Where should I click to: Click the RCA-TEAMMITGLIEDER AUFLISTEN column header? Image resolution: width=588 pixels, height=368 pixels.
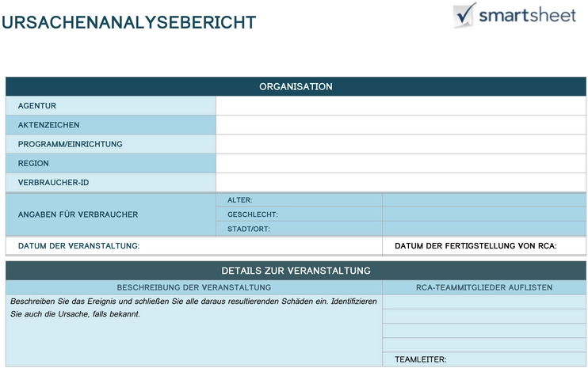(x=484, y=287)
